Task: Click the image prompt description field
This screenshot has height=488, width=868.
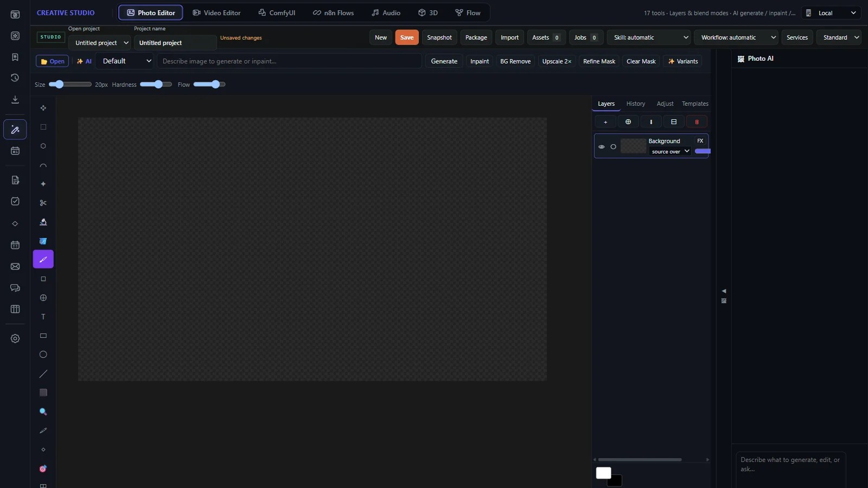Action: click(x=290, y=61)
